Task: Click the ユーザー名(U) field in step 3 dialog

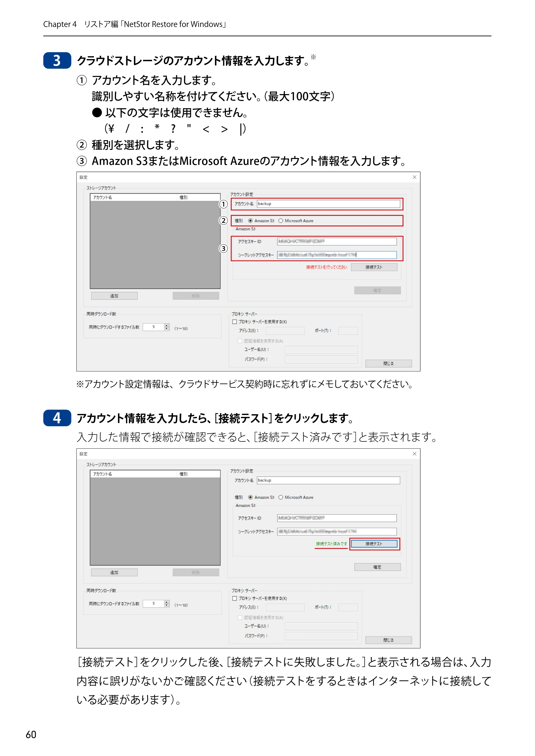Action: [321, 350]
